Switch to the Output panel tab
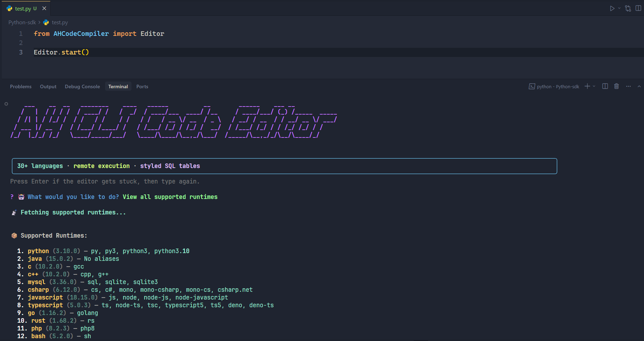The image size is (644, 341). point(48,86)
